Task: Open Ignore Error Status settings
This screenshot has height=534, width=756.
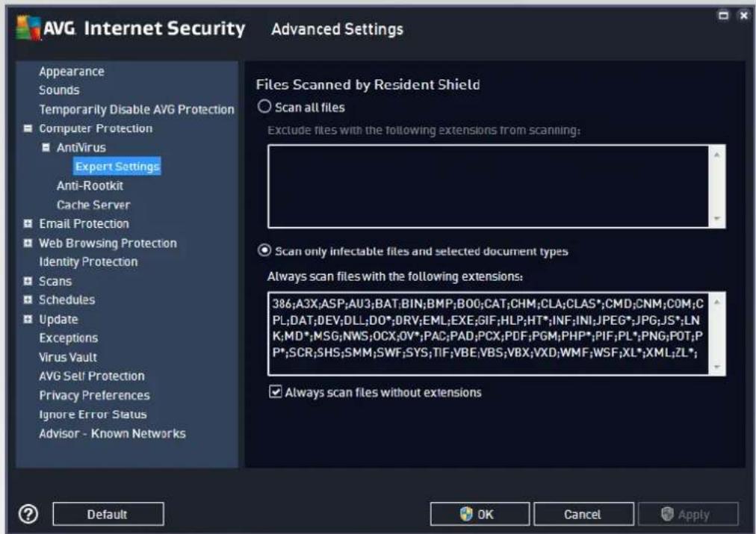Action: click(x=93, y=415)
